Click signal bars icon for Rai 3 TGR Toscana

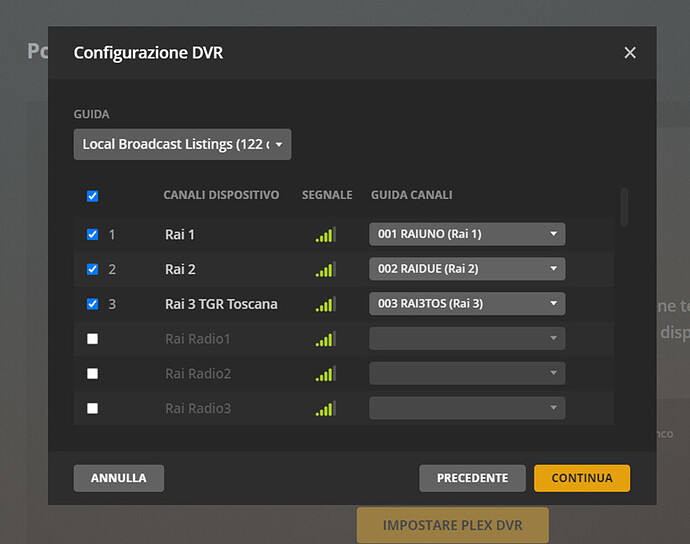coord(326,304)
